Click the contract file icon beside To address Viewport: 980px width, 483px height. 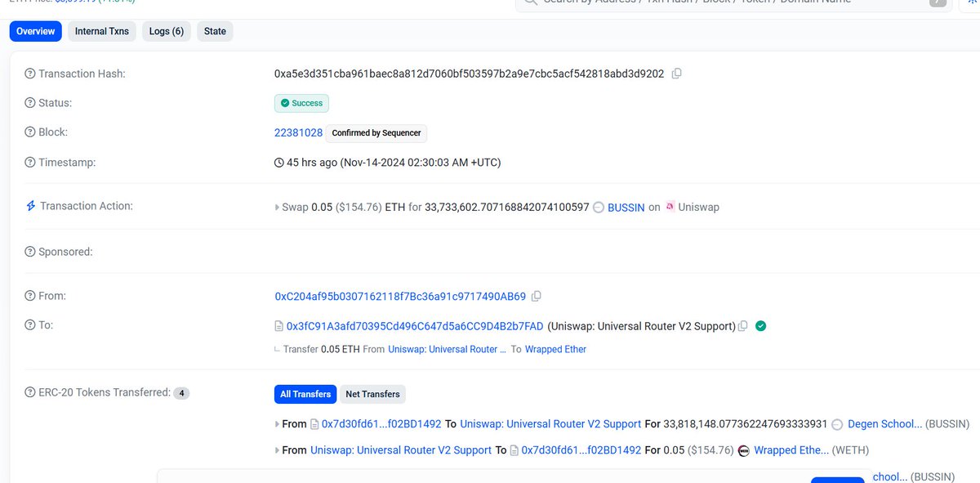point(279,326)
